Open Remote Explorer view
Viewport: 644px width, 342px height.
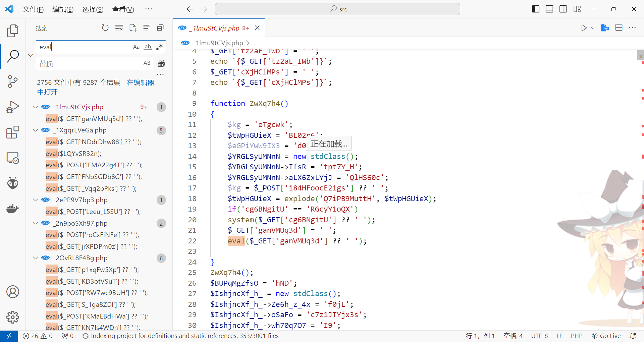point(13,158)
